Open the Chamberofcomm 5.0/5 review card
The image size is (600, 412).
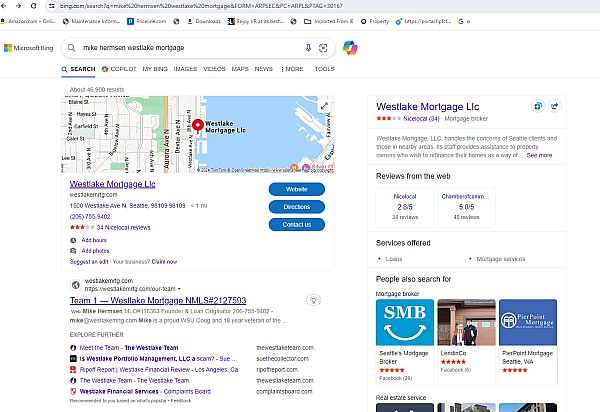(466, 207)
